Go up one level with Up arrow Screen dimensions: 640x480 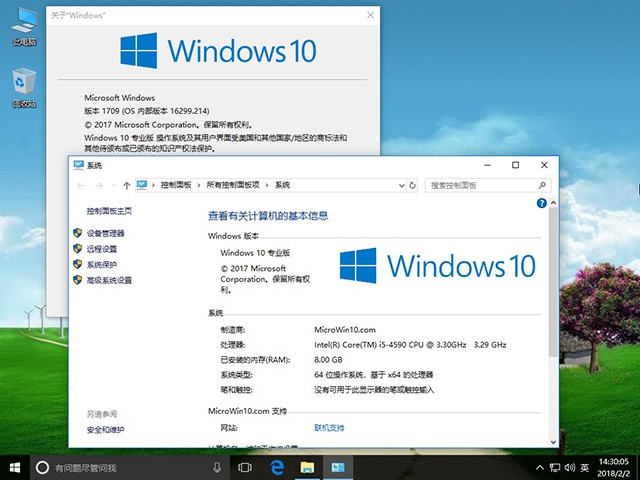127,186
